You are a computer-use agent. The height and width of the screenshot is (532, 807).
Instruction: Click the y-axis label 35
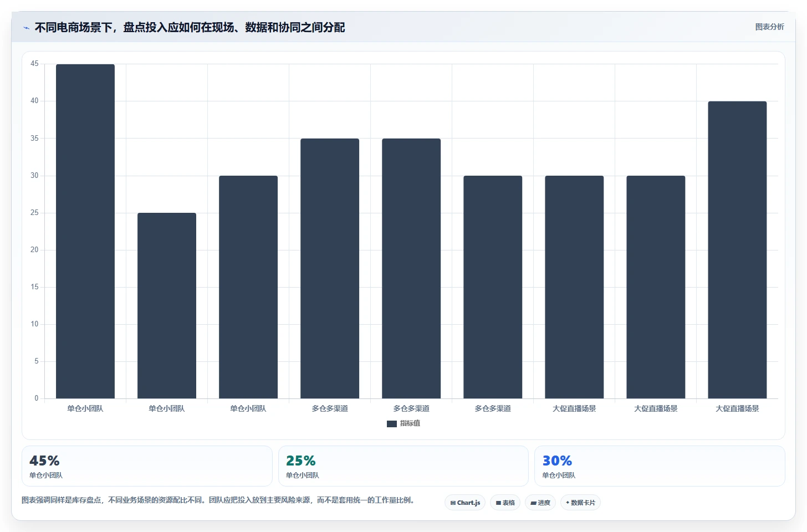(x=34, y=138)
